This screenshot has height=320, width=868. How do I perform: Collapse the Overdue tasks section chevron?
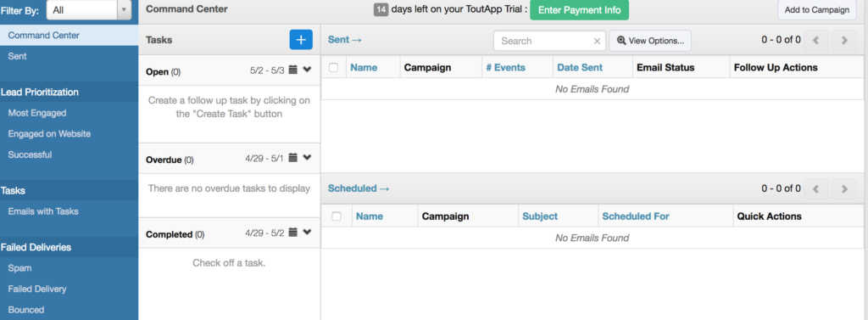click(x=307, y=158)
